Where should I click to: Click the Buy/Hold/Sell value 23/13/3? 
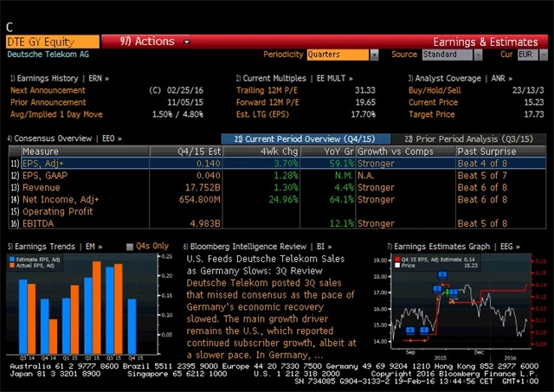[528, 90]
